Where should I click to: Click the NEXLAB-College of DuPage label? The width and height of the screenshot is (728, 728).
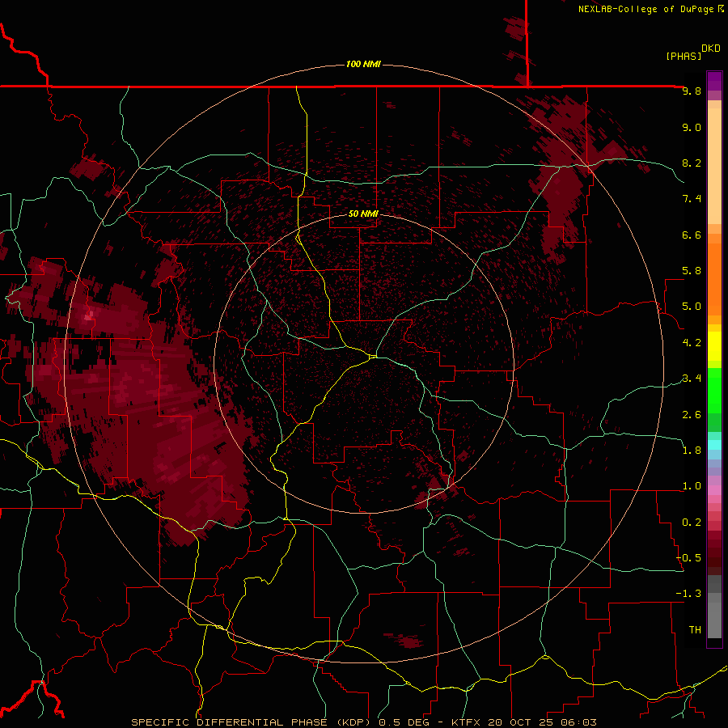click(x=645, y=9)
